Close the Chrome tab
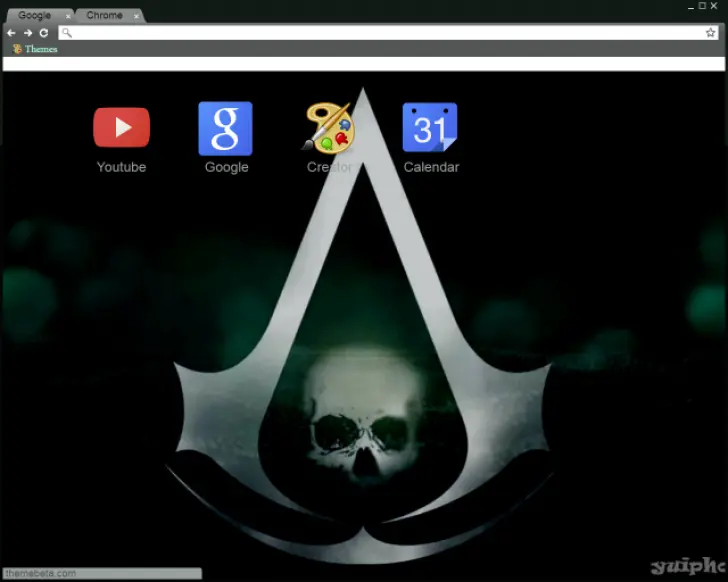The height and width of the screenshot is (582, 728). click(x=136, y=16)
